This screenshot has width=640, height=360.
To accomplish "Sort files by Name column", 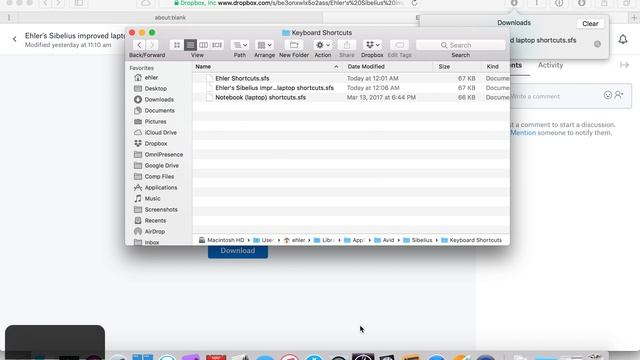I will [267, 67].
